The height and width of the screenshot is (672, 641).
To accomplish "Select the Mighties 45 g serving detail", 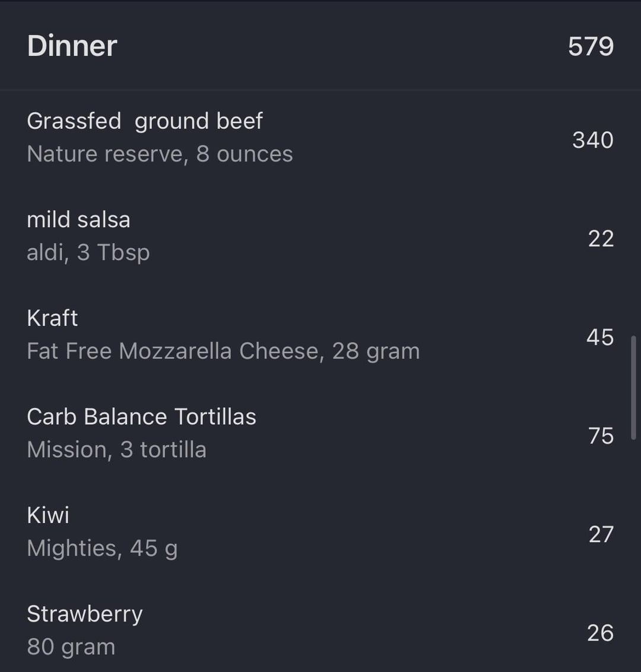I will coord(103,549).
